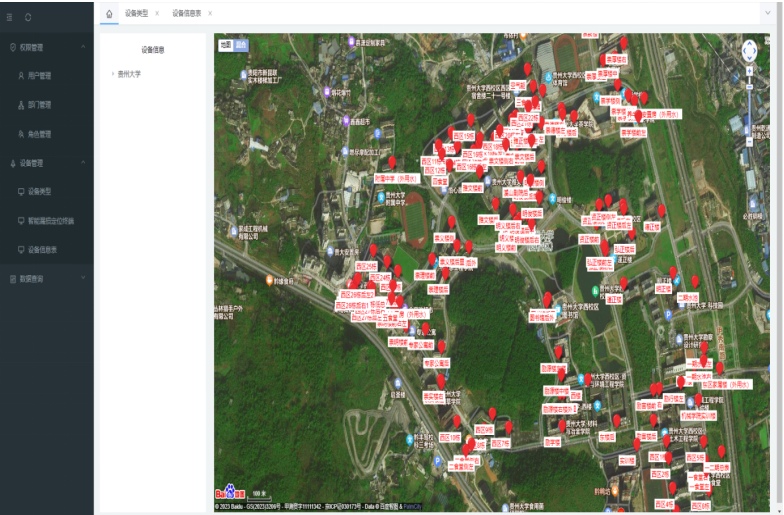Screen dimensions: 784x515
Task: Expand the 贵州大学 tree node
Action: click(x=112, y=74)
